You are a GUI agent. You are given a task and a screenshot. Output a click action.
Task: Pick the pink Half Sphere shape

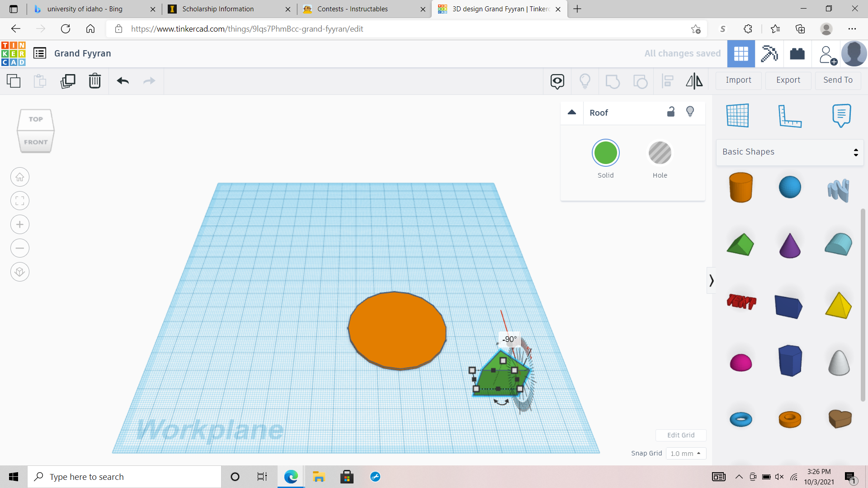[x=741, y=362]
